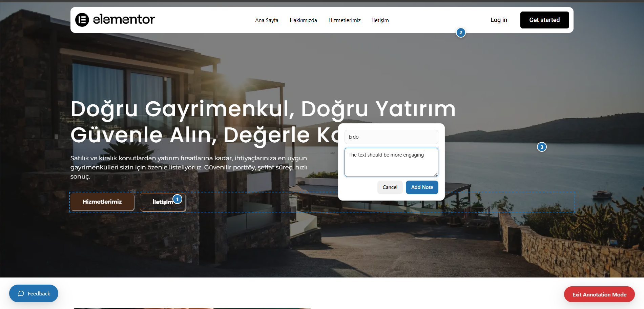
Task: Exit Annotation Mode
Action: tap(599, 294)
